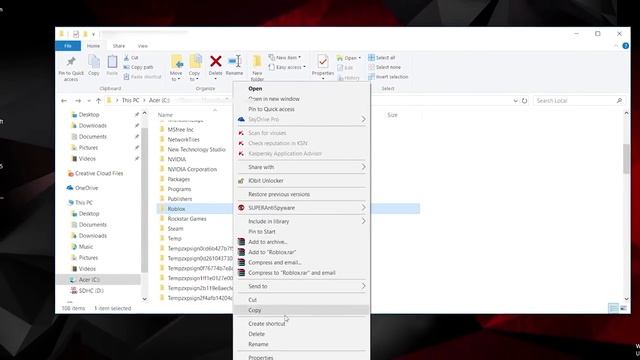Expand the Share with submenu
Screen dimensions: 640x360
301,167
